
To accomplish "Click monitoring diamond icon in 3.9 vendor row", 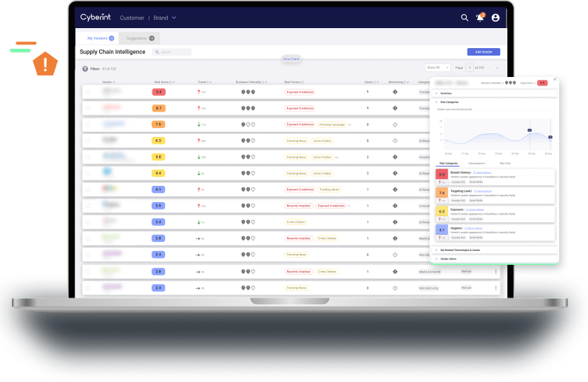I will (x=395, y=206).
